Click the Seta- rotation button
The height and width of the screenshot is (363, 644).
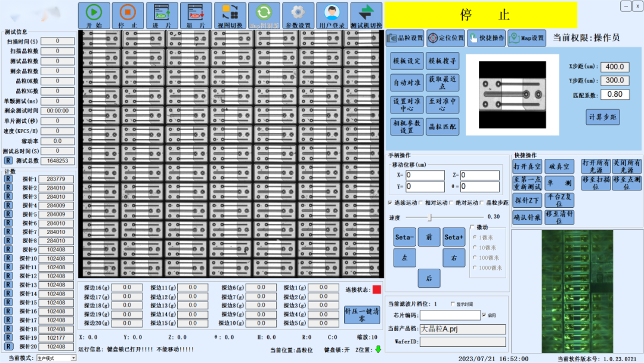tap(404, 237)
